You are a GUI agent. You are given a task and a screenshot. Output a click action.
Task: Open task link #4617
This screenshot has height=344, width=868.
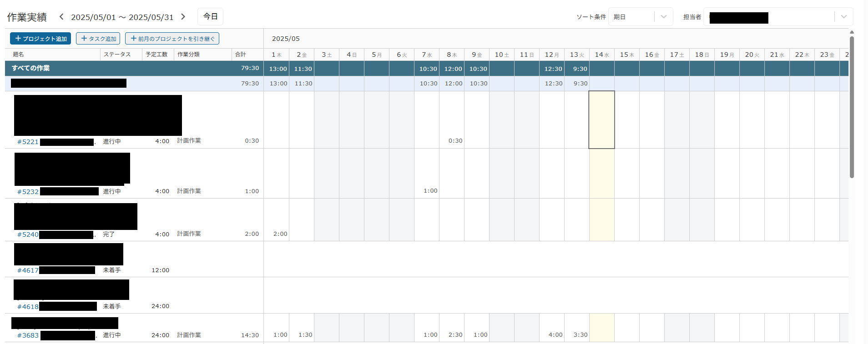(28, 270)
